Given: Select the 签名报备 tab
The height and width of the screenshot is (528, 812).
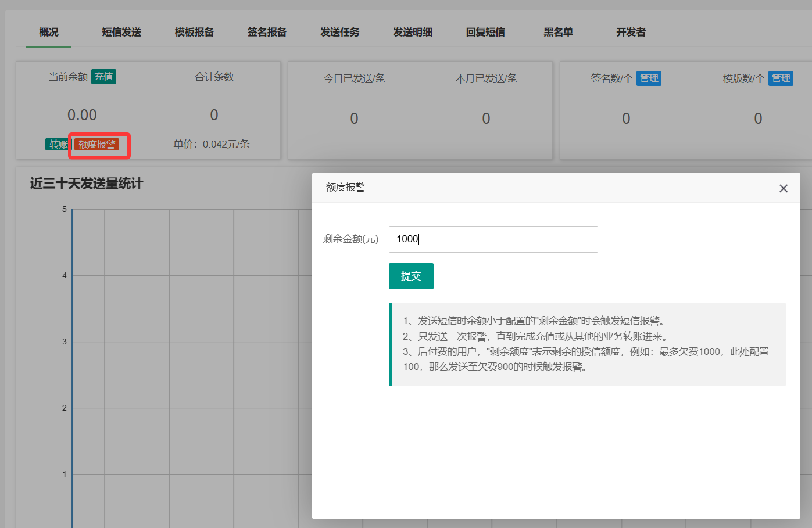Looking at the screenshot, I should tap(267, 33).
